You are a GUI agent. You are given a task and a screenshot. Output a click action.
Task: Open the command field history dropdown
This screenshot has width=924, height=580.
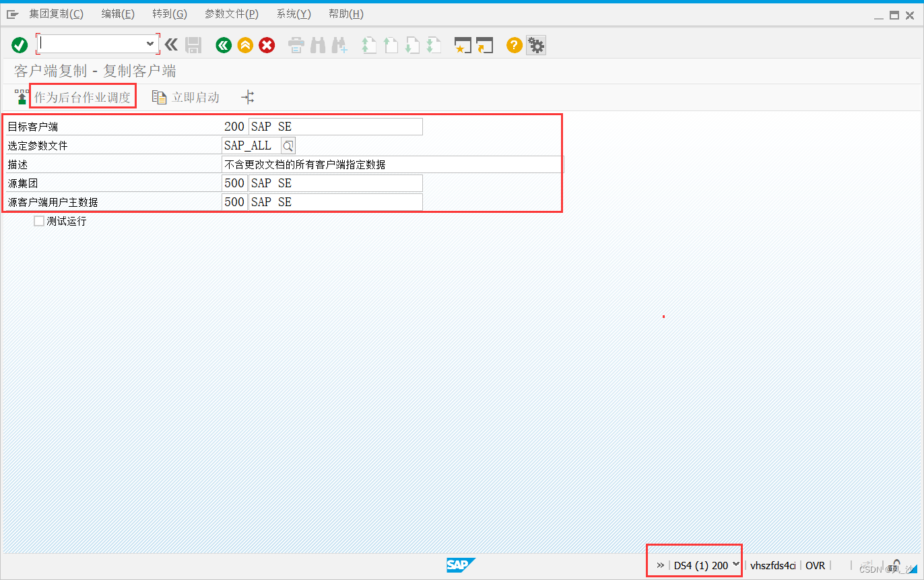(150, 44)
